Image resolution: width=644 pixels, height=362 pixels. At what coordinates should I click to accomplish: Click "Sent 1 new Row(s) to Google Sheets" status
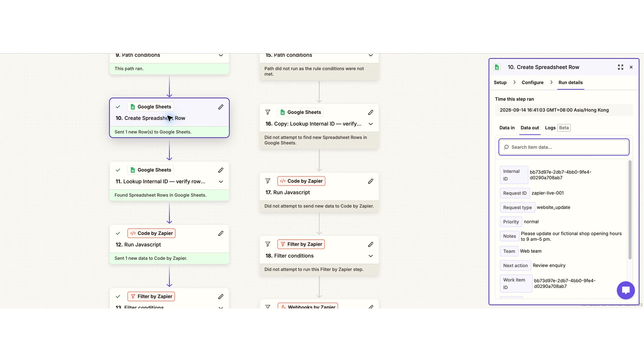click(153, 132)
